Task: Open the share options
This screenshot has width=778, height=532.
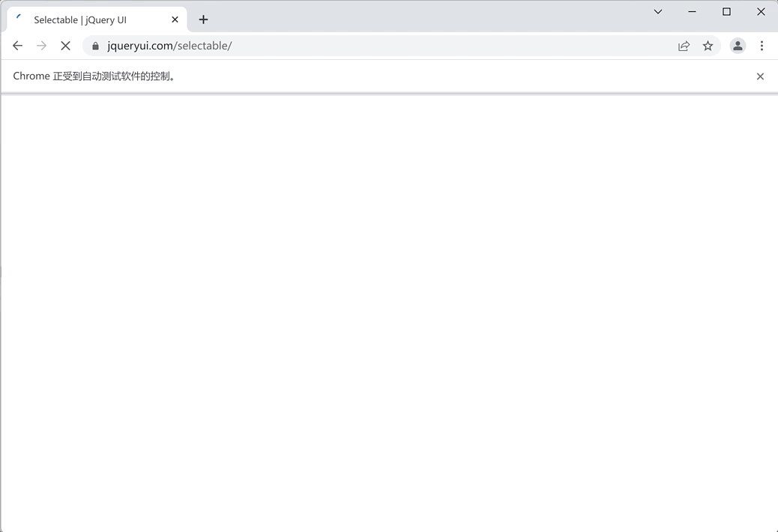Action: [684, 46]
